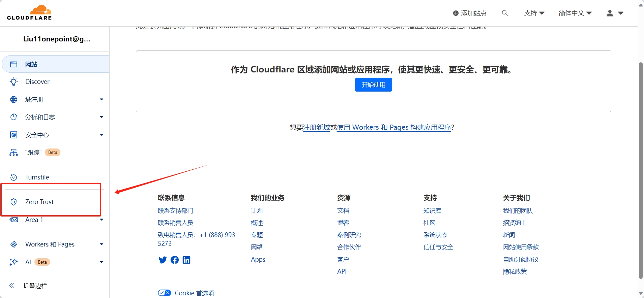Open the 联系支持部门 footer link
The width and height of the screenshot is (644, 298).
click(x=176, y=211)
